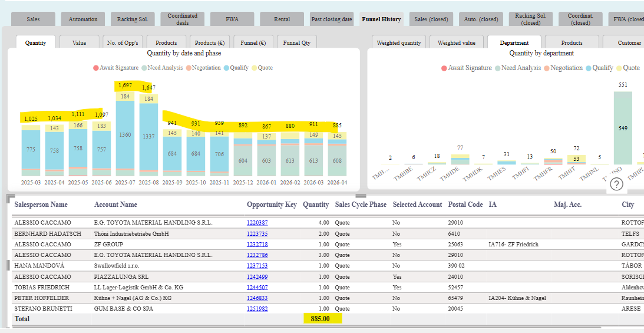Open the Sales (closed) tab

pos(431,19)
